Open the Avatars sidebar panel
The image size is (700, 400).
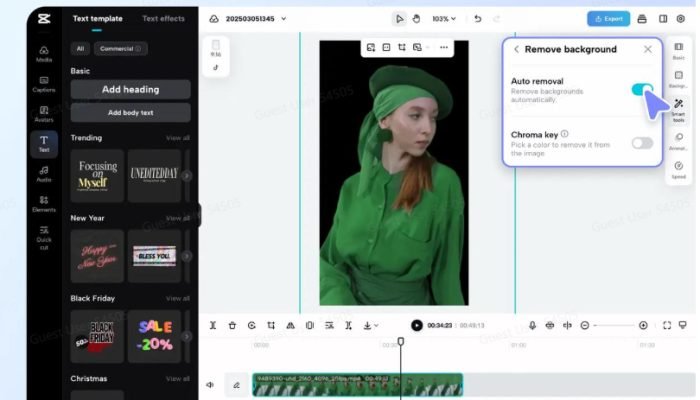[x=44, y=114]
